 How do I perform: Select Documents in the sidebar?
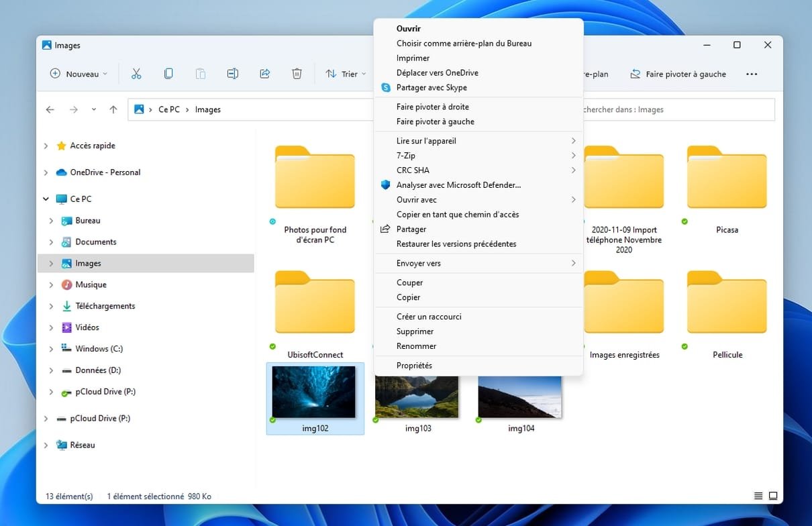click(96, 242)
